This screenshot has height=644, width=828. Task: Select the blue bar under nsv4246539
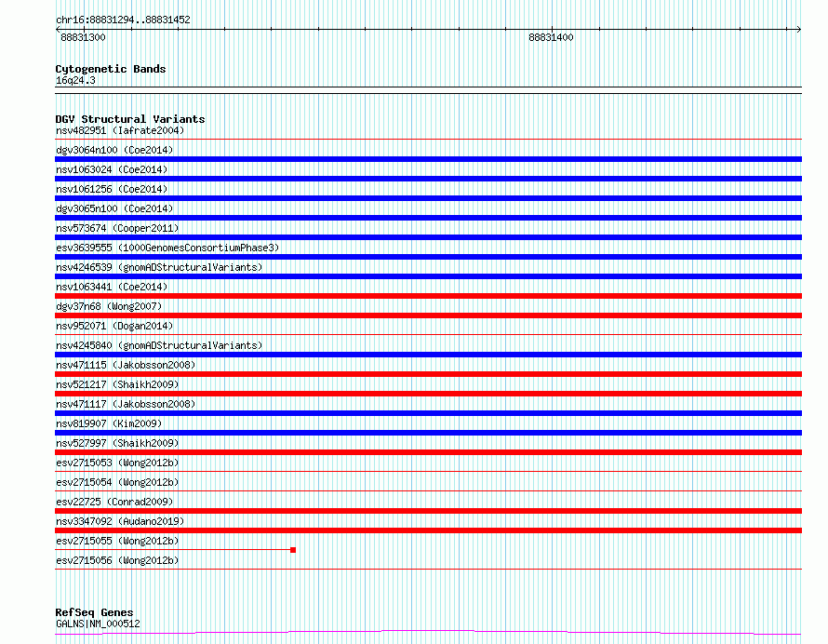(x=428, y=276)
